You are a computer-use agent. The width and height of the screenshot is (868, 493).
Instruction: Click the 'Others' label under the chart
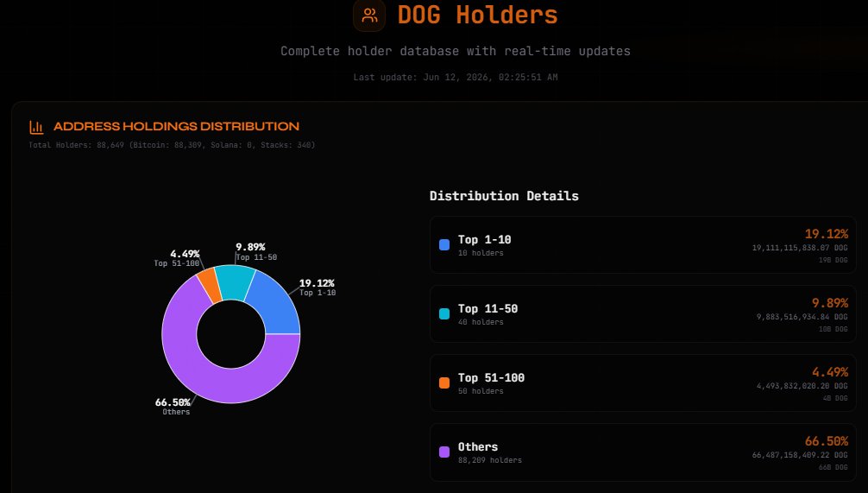coord(176,412)
